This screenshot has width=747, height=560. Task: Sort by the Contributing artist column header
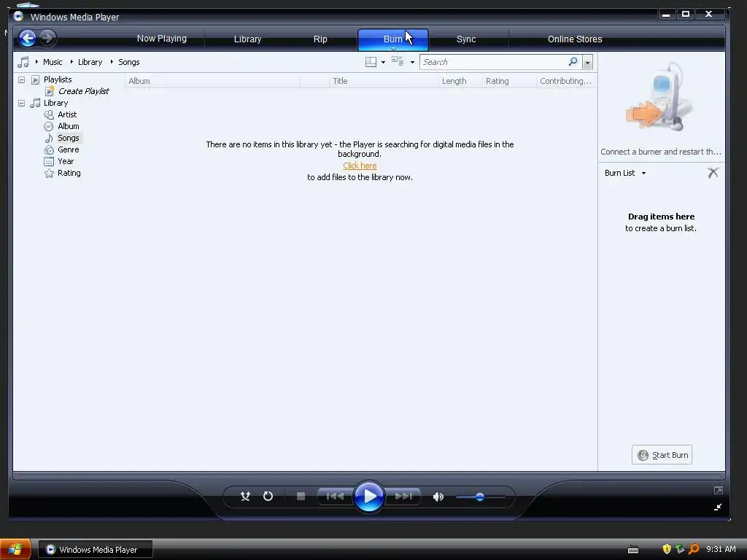click(566, 81)
